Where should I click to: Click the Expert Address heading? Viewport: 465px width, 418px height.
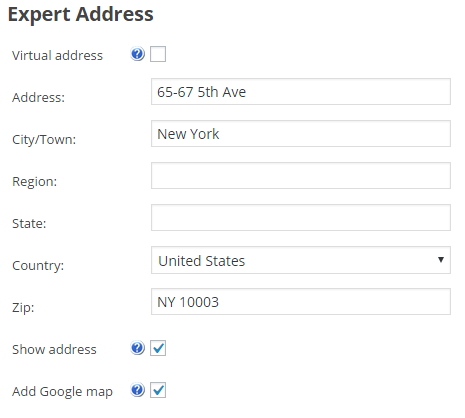pos(81,15)
